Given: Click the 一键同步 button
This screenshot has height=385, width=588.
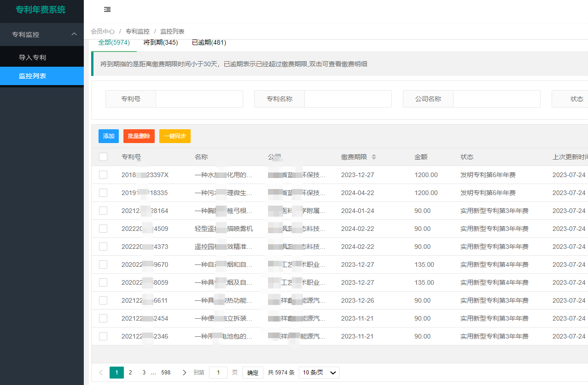Looking at the screenshot, I should pos(175,136).
